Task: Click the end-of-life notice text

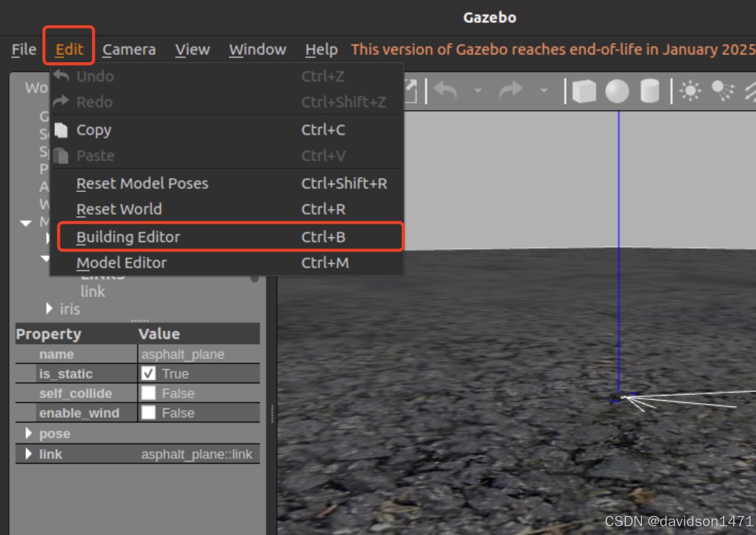Action: [553, 49]
